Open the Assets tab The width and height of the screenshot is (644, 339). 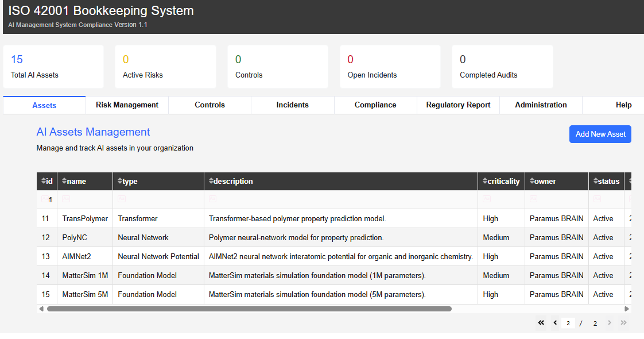pos(44,105)
